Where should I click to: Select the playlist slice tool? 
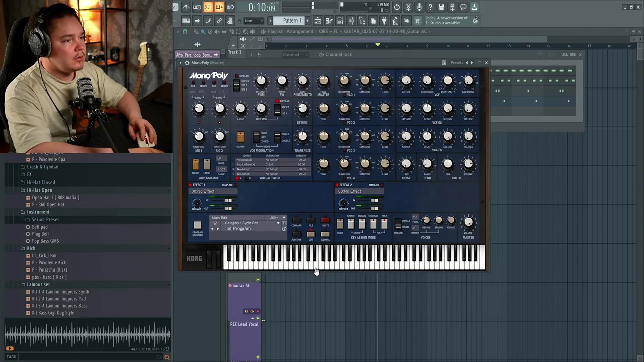point(231,31)
